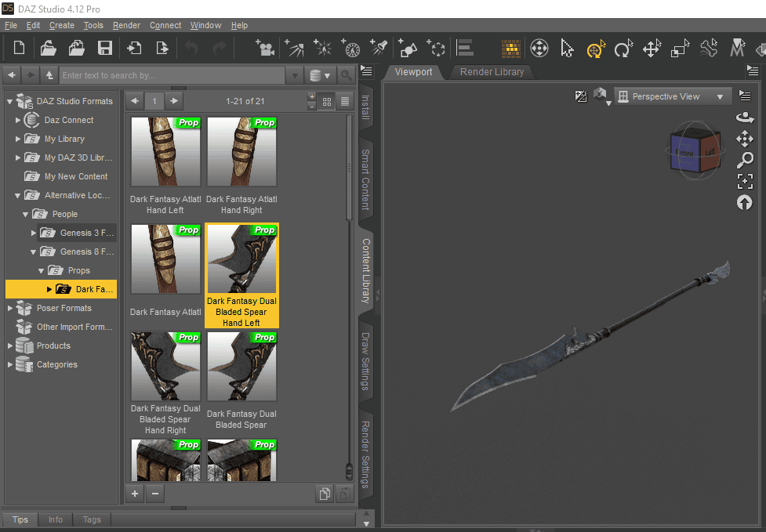Select the Dark Fantasy Dual Bladed Spear thumbnail
This screenshot has width=766, height=532.
coord(241,366)
